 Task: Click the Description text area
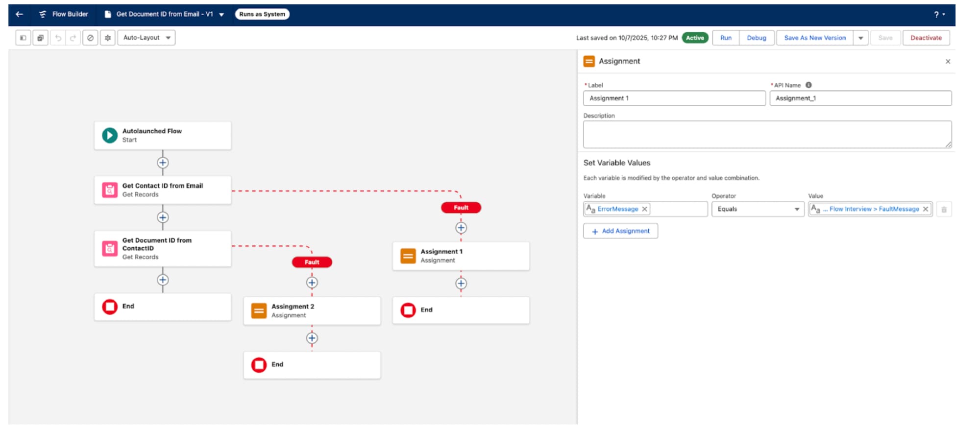[767, 134]
